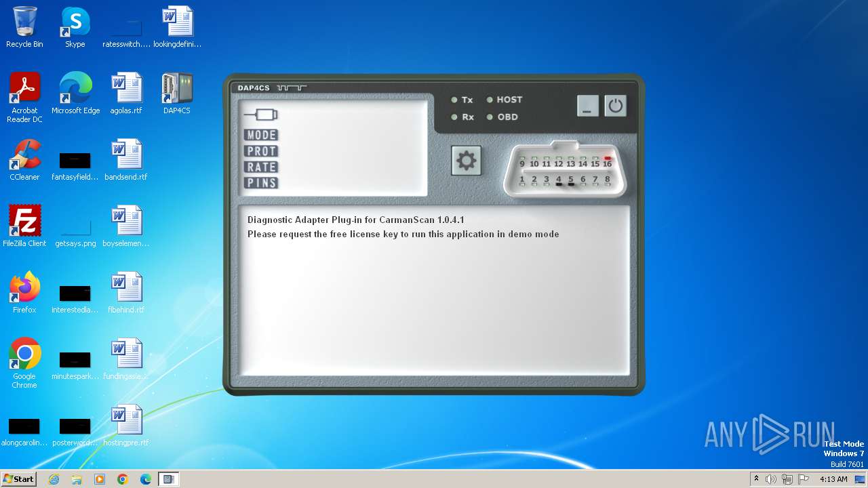Select the getsays.png desktop file
The height and width of the screenshot is (488, 868).
tap(75, 231)
